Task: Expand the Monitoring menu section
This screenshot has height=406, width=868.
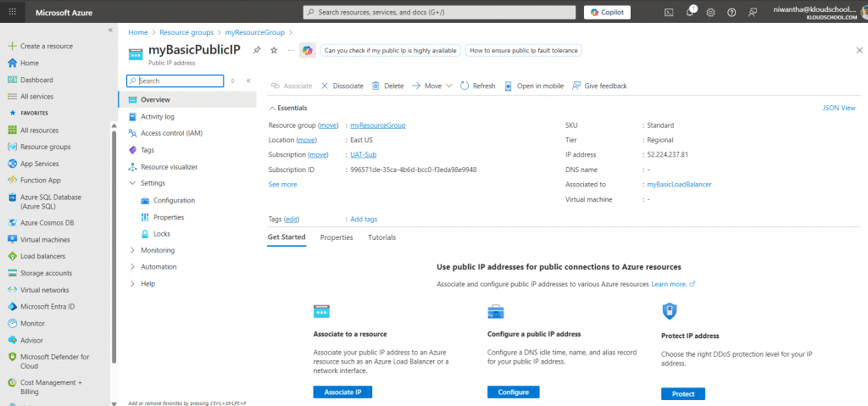Action: point(132,251)
